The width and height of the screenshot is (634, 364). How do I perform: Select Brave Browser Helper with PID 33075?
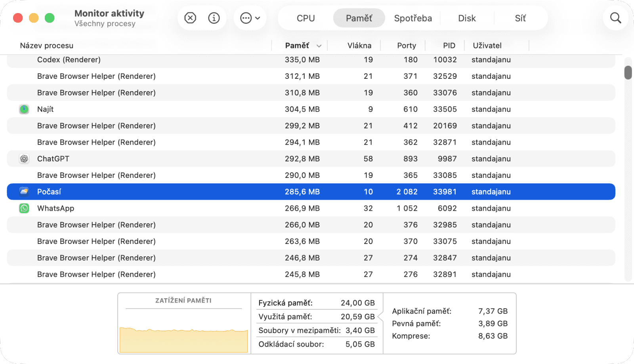click(311, 241)
